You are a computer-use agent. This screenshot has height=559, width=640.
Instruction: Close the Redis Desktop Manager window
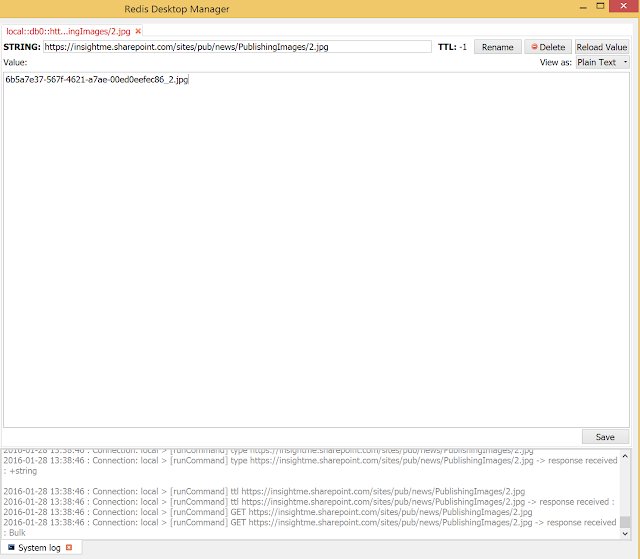point(624,6)
